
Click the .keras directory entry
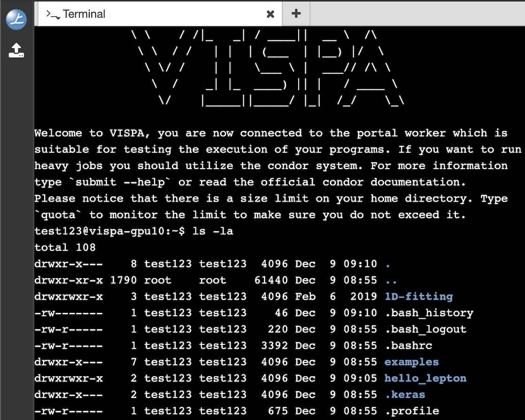[x=404, y=395]
